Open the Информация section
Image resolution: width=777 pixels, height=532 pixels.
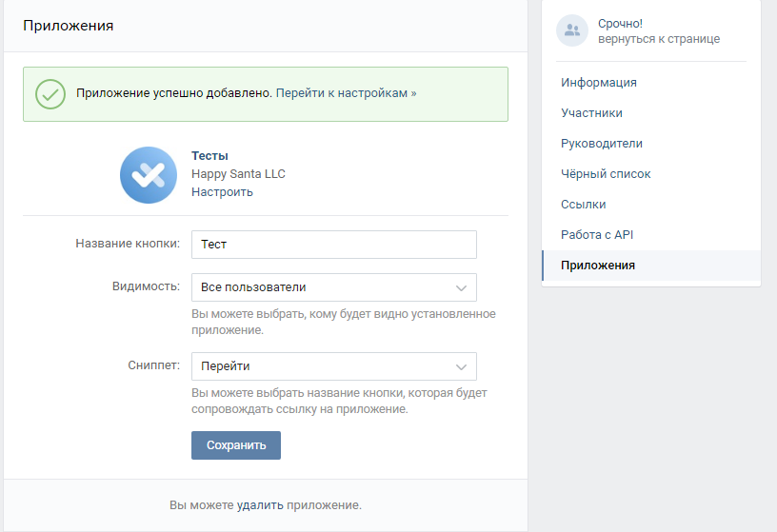click(599, 83)
